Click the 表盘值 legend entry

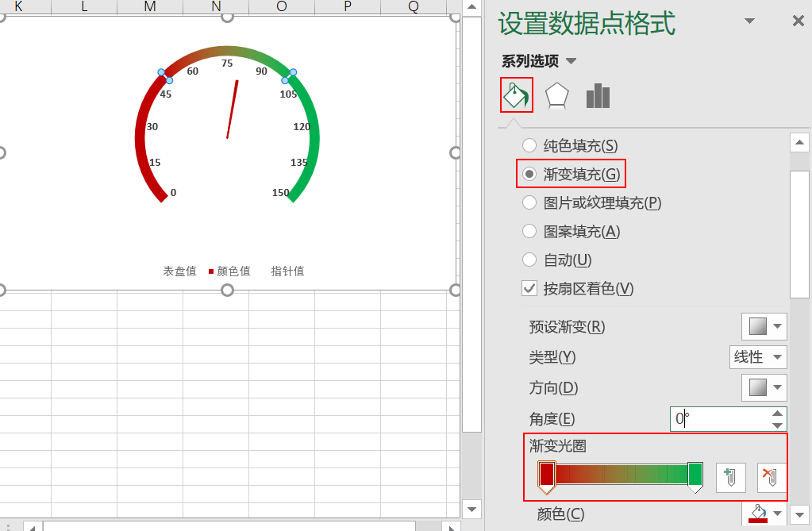click(179, 271)
